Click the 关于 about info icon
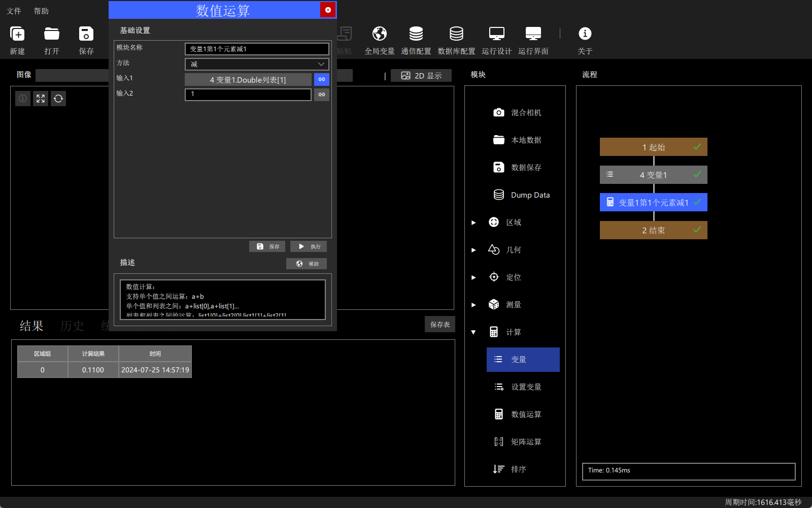This screenshot has height=508, width=812. [x=585, y=34]
